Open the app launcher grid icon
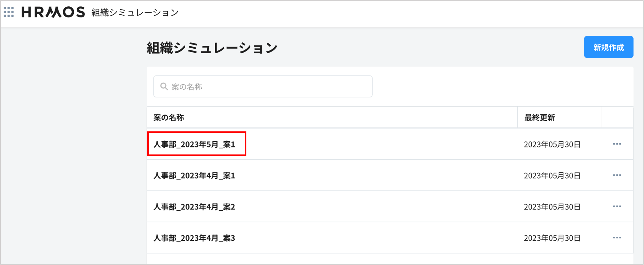Screen dimensions: 644x265 (9, 12)
